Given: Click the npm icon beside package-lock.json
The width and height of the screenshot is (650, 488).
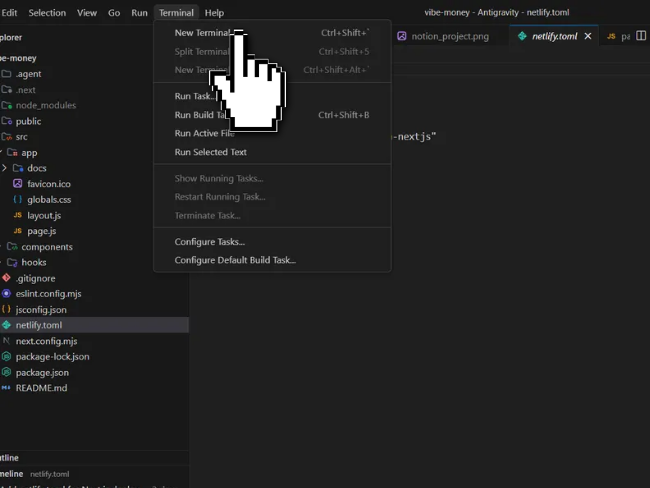Looking at the screenshot, I should [x=6, y=357].
